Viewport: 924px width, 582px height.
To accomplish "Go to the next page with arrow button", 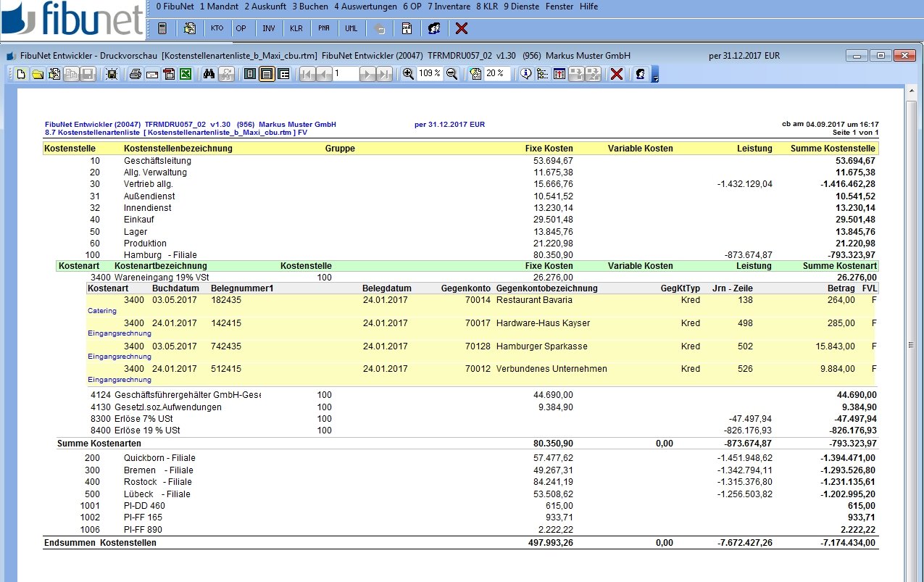I will pyautogui.click(x=367, y=74).
